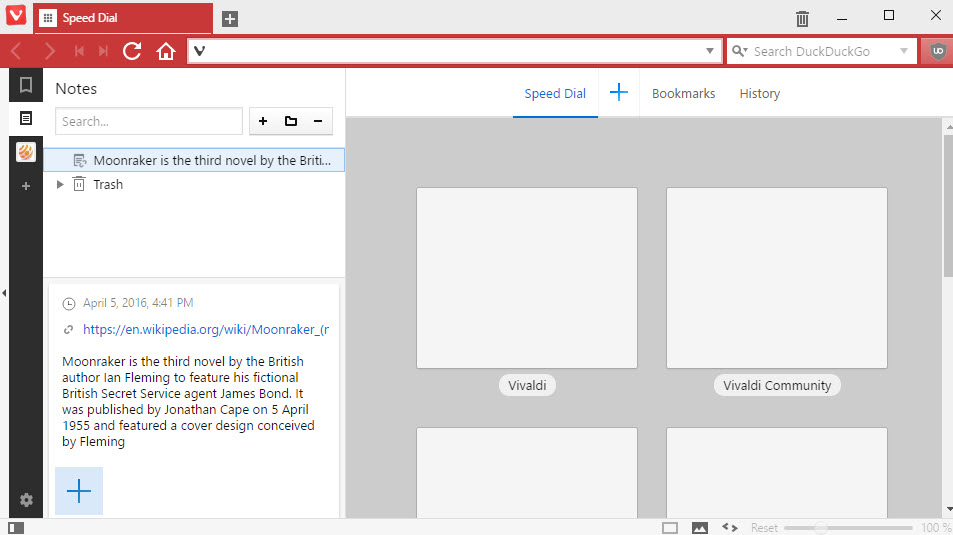Toggle image loading in status bar
953x535 pixels.
coord(700,528)
